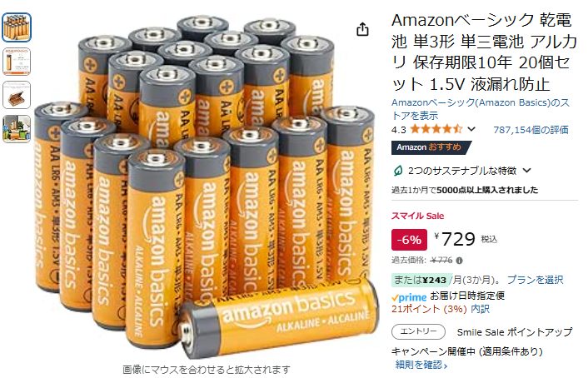Open the 内訳 points breakdown link
The image size is (588, 378).
(x=480, y=309)
